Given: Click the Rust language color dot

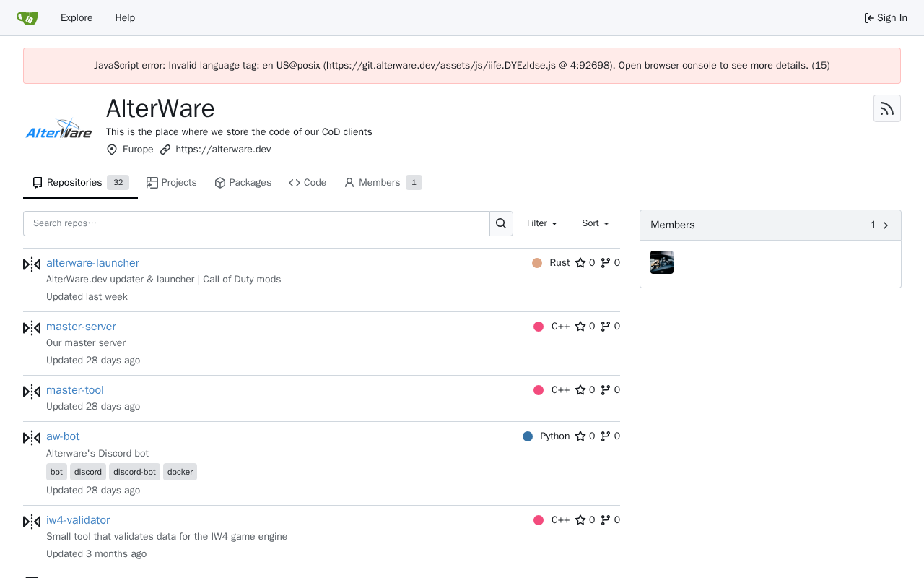Looking at the screenshot, I should click(x=537, y=263).
